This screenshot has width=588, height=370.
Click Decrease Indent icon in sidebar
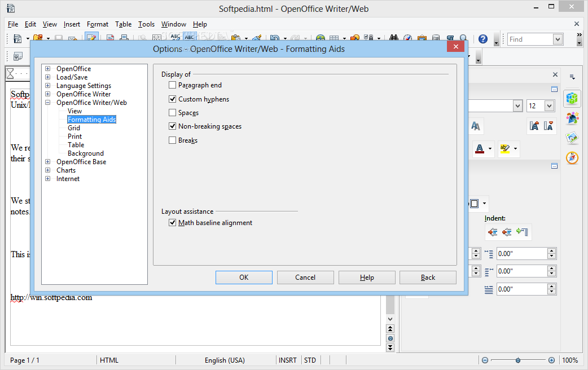pos(507,232)
